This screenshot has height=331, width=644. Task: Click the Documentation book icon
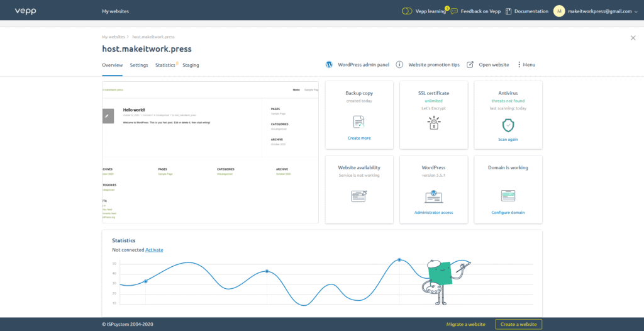click(x=508, y=11)
